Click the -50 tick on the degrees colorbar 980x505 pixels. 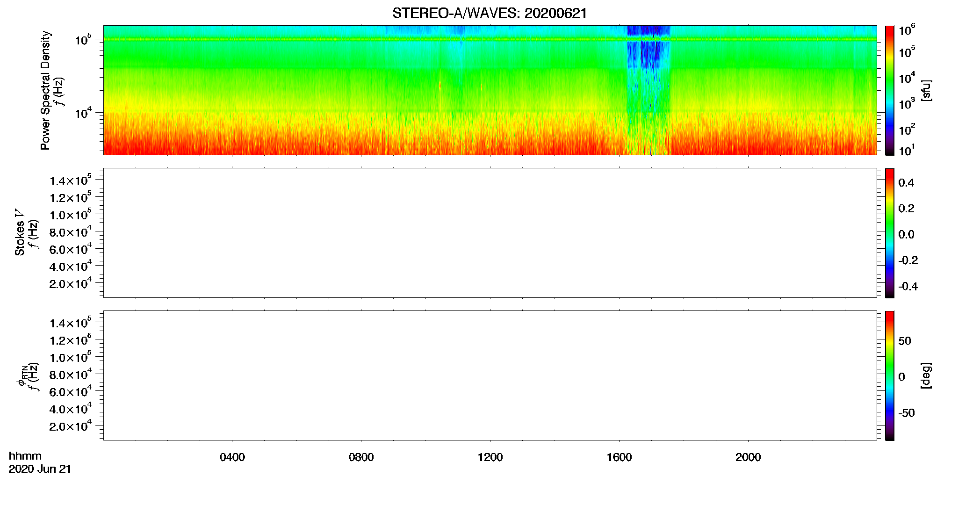click(x=907, y=413)
